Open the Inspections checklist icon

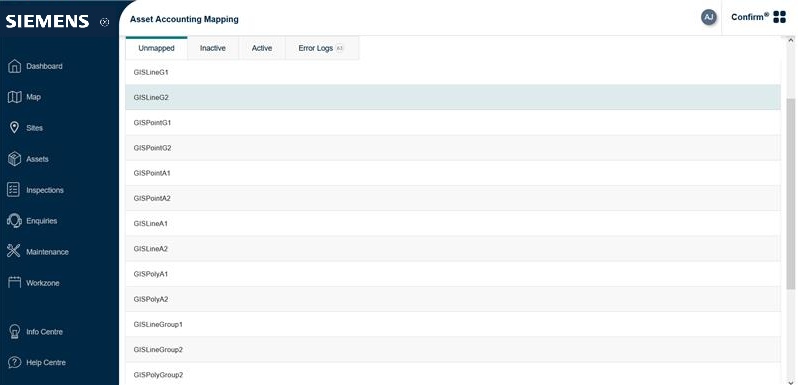coord(14,190)
